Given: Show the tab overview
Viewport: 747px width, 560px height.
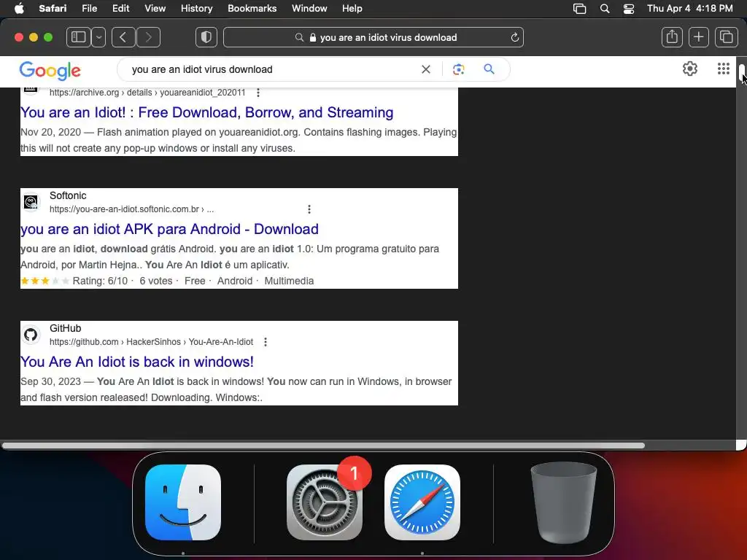Looking at the screenshot, I should pos(726,37).
